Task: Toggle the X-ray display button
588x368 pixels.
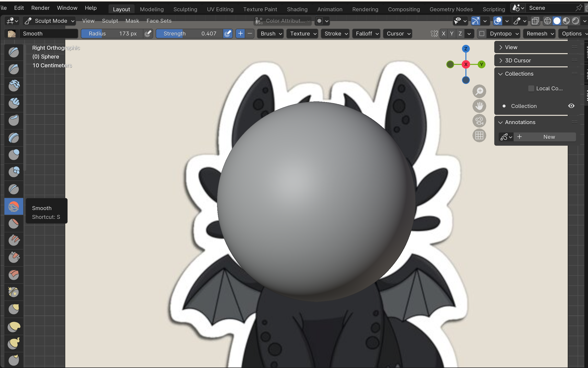Action: pyautogui.click(x=535, y=21)
